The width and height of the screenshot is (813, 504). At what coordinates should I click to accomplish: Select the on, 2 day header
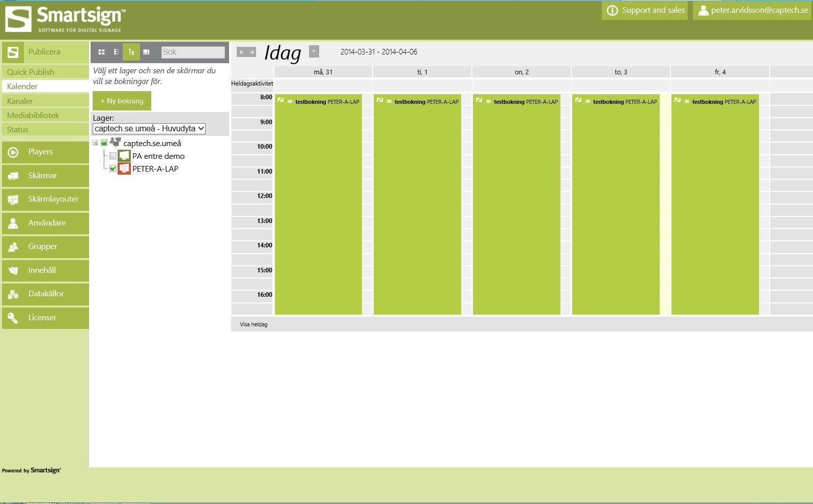click(x=521, y=72)
